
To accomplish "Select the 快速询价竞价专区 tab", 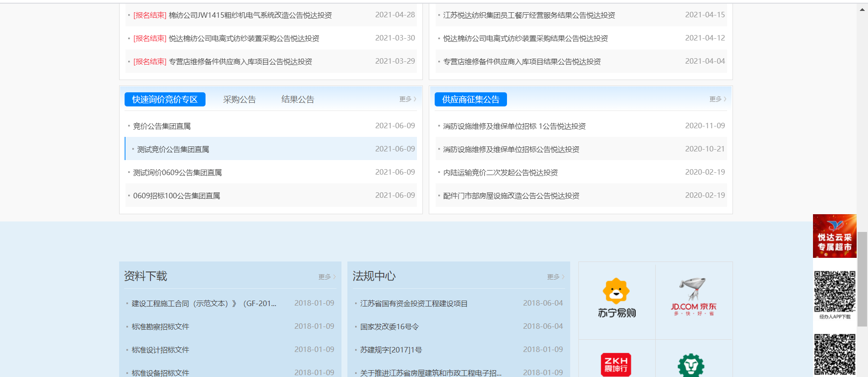I will pyautogui.click(x=165, y=100).
